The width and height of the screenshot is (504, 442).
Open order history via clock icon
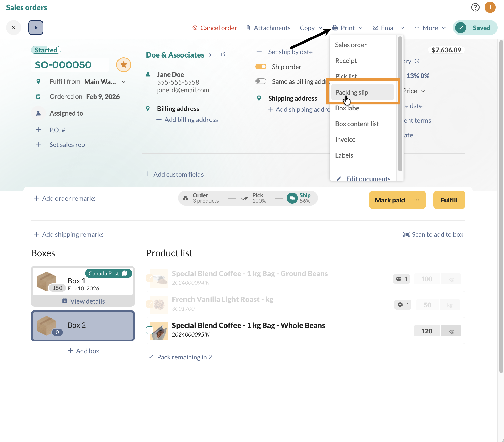click(417, 61)
